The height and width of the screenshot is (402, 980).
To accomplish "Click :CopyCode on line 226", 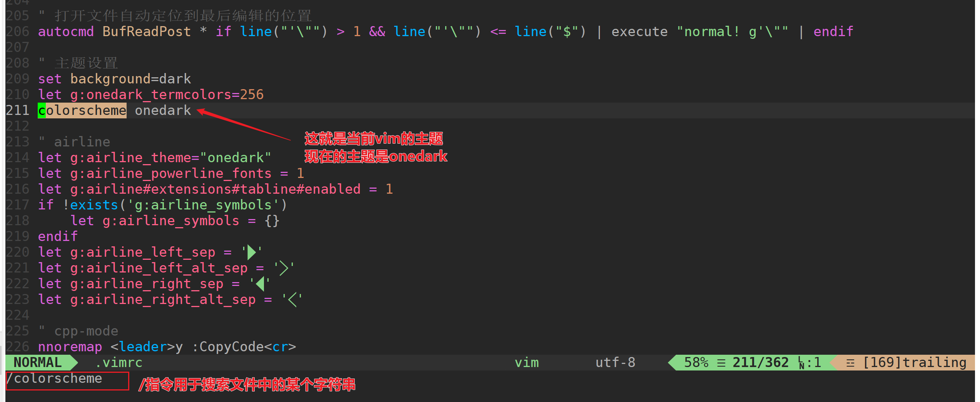I will [x=228, y=347].
